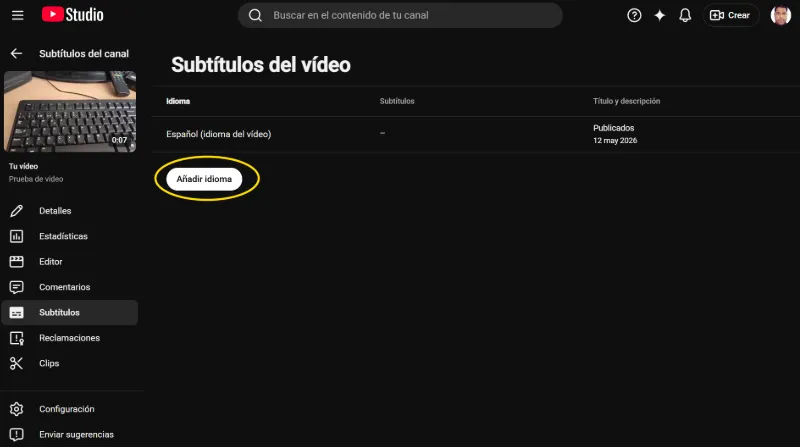Screen dimensions: 800x447
Task: Click the Título y descripción column header
Action: (x=627, y=101)
